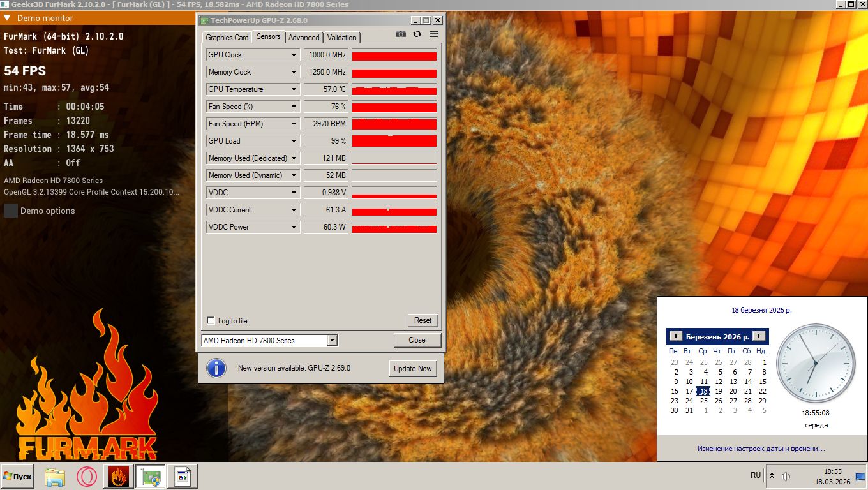Click the GPU Load graph bar
Viewport: 868px width, 490px height.
pyautogui.click(x=394, y=141)
